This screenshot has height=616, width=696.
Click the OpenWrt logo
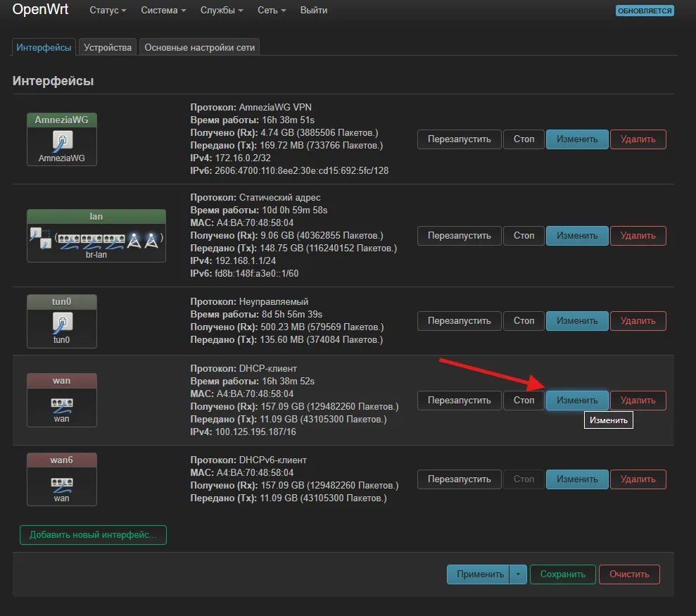pyautogui.click(x=40, y=9)
